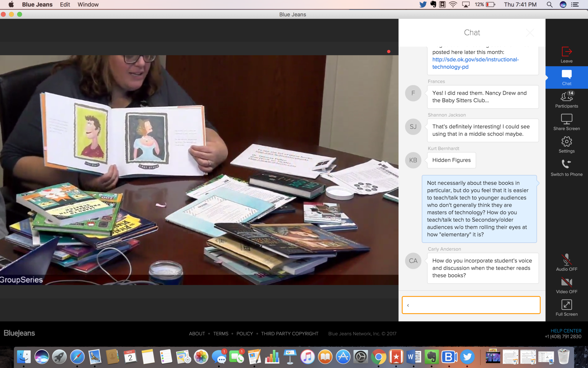Open Spotlight search in menu bar

[x=549, y=4]
